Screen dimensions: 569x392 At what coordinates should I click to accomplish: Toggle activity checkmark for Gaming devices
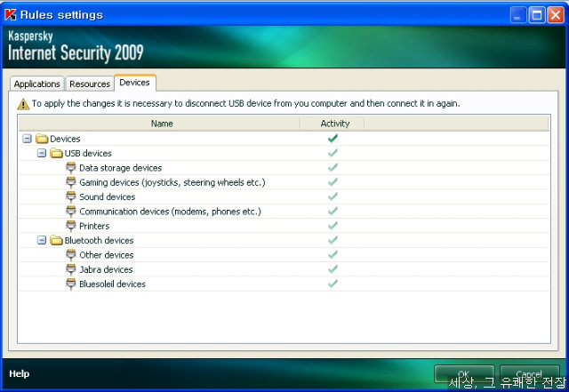[333, 182]
